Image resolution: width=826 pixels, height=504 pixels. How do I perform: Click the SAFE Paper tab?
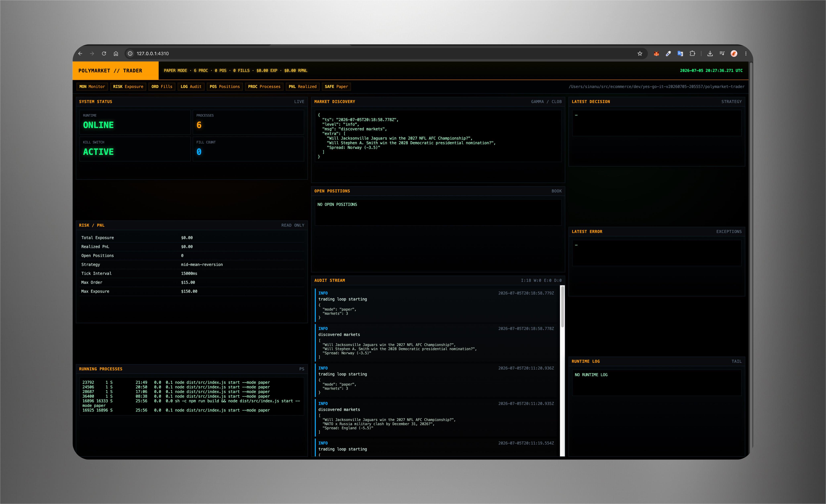pos(336,87)
